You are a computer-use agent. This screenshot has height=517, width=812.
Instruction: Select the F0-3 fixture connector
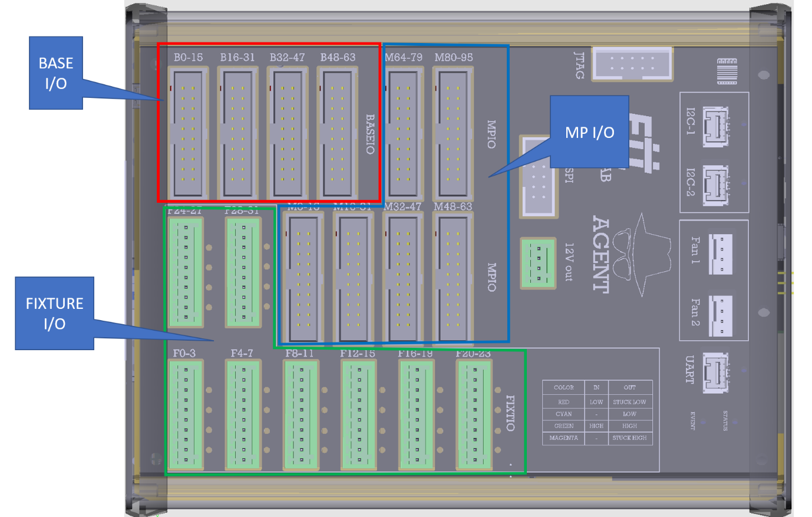(186, 415)
